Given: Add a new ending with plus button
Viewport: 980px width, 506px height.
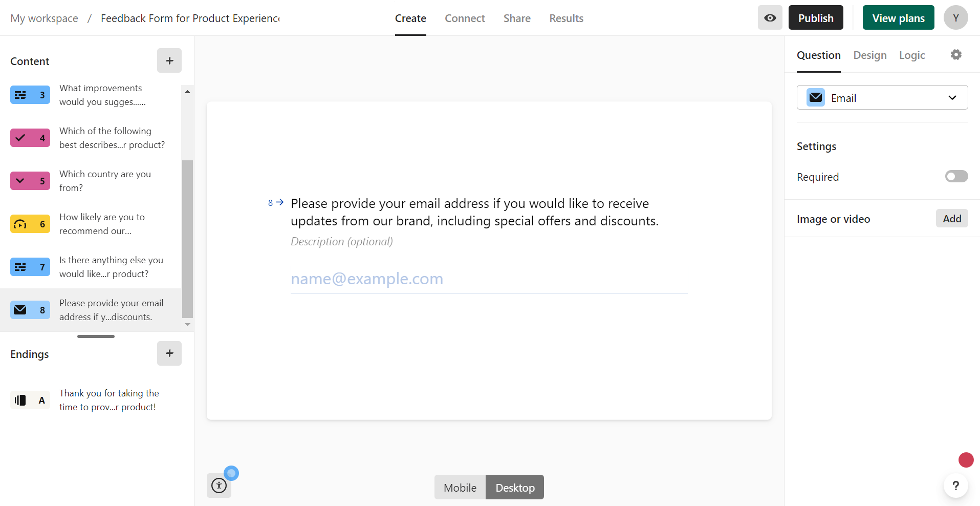Looking at the screenshot, I should click(169, 353).
